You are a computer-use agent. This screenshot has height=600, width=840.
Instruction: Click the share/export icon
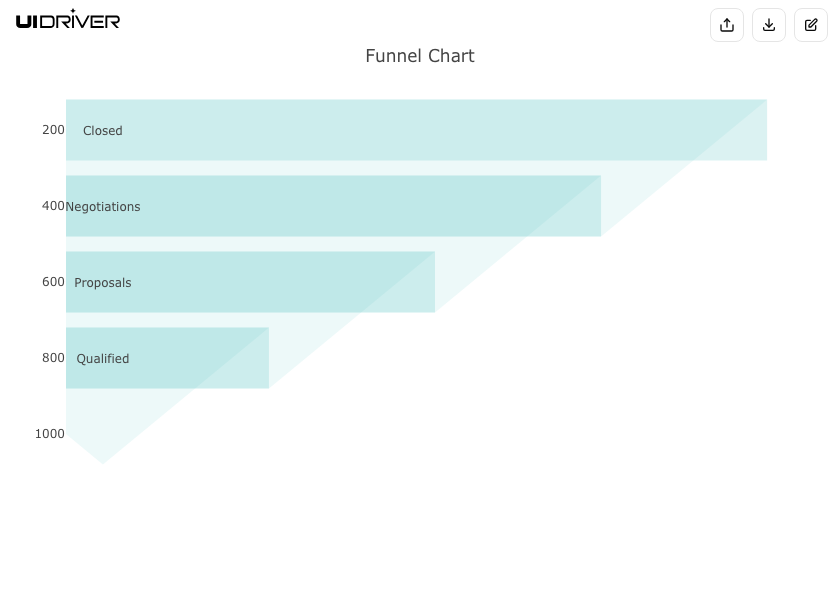point(727,25)
